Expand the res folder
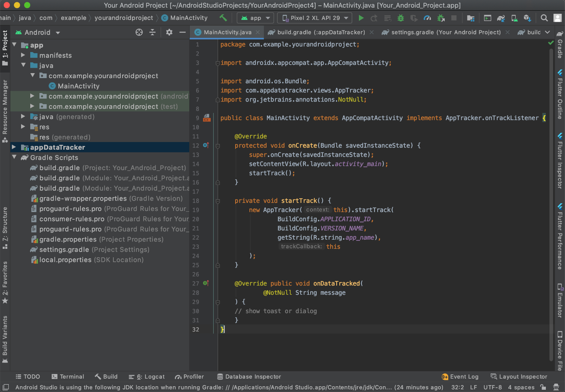The width and height of the screenshot is (565, 392). tap(23, 127)
